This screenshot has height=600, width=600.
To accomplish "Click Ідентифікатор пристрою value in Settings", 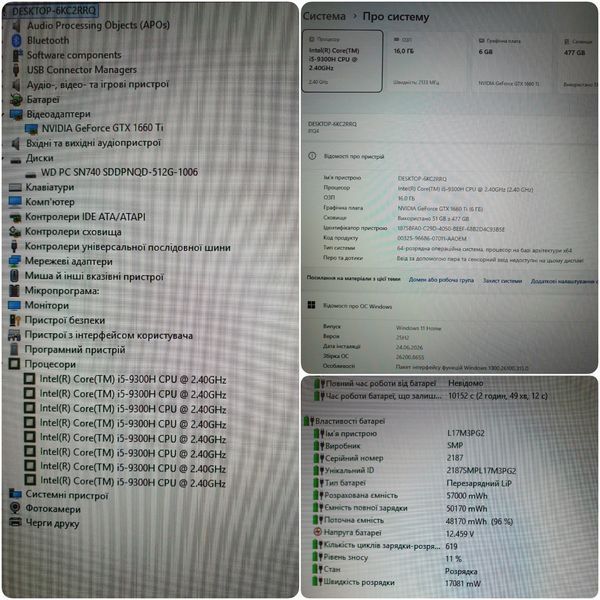I will pos(451,229).
